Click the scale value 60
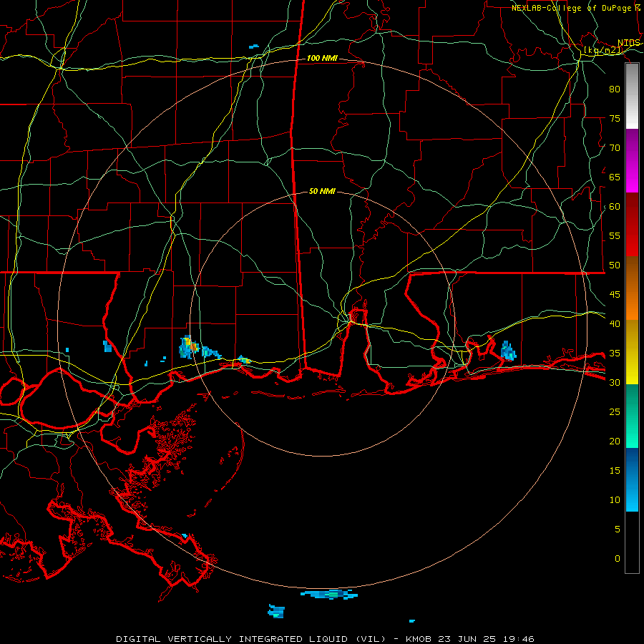644x644 pixels. (615, 207)
